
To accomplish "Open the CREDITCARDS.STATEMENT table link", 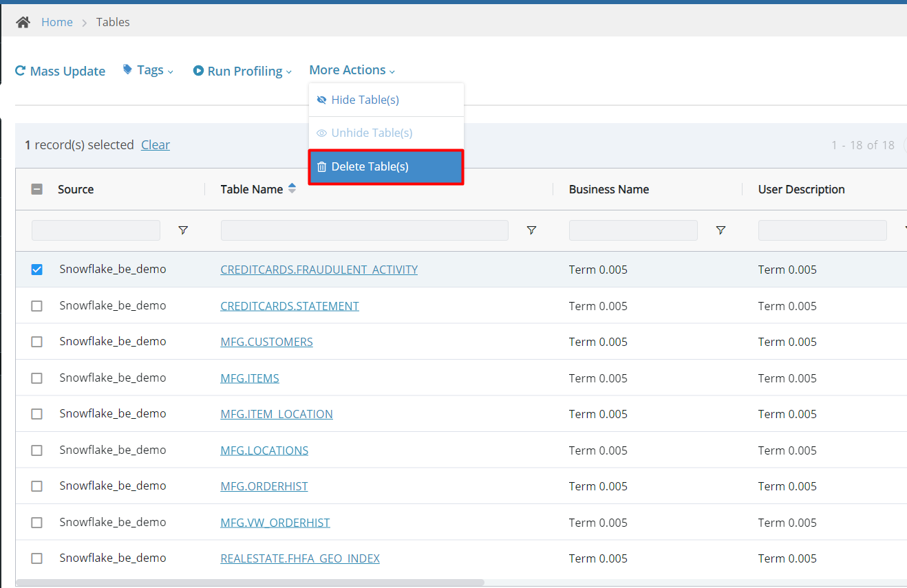I will click(x=290, y=306).
